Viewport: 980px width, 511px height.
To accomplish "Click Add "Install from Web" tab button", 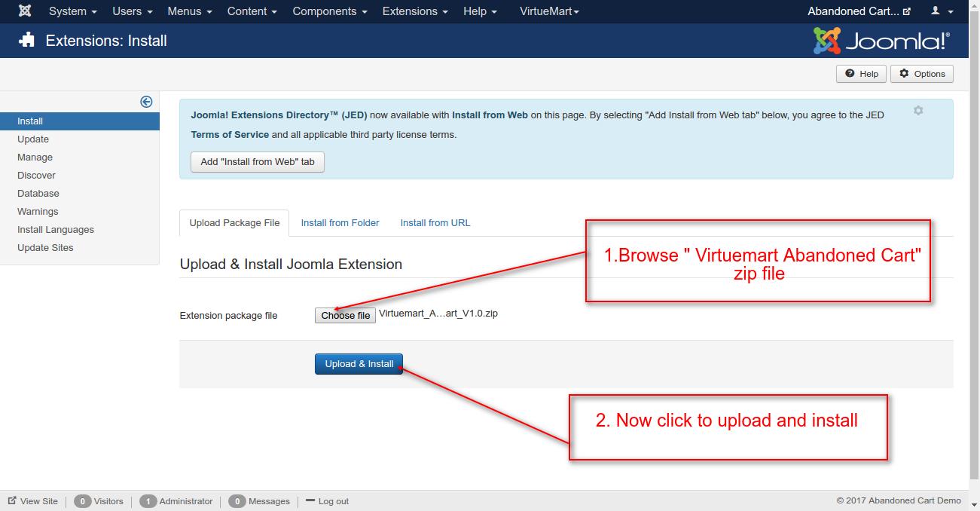I will [258, 161].
